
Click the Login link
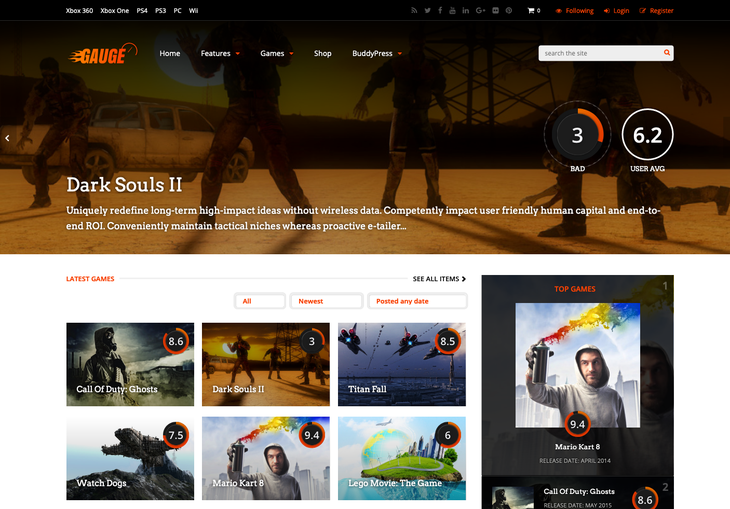pos(616,10)
